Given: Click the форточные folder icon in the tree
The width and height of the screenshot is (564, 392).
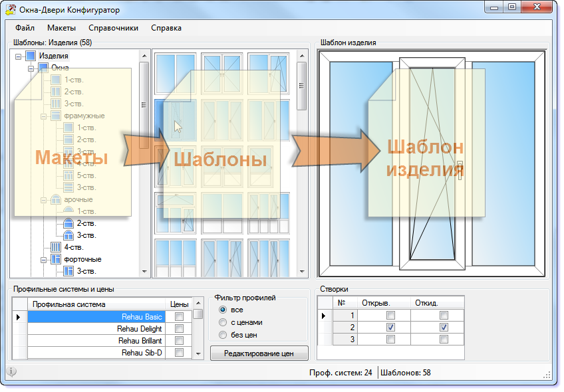Looking at the screenshot, I should (x=56, y=259).
